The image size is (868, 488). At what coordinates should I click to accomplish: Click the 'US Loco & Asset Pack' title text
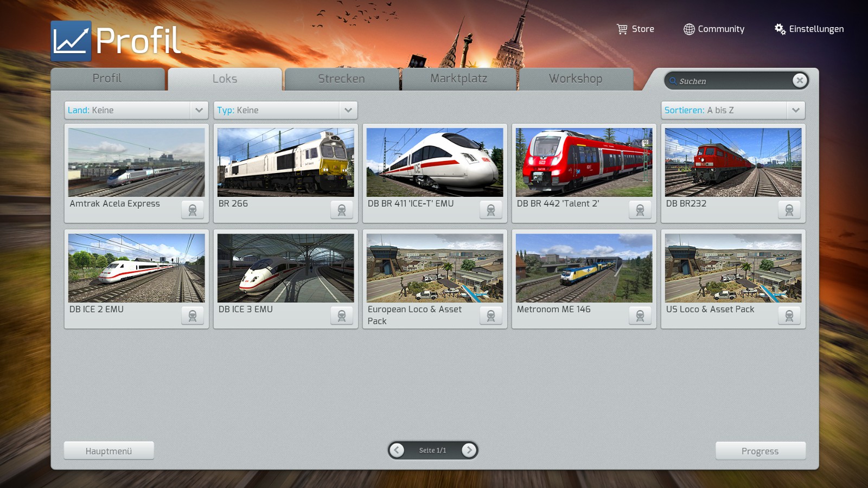point(710,310)
